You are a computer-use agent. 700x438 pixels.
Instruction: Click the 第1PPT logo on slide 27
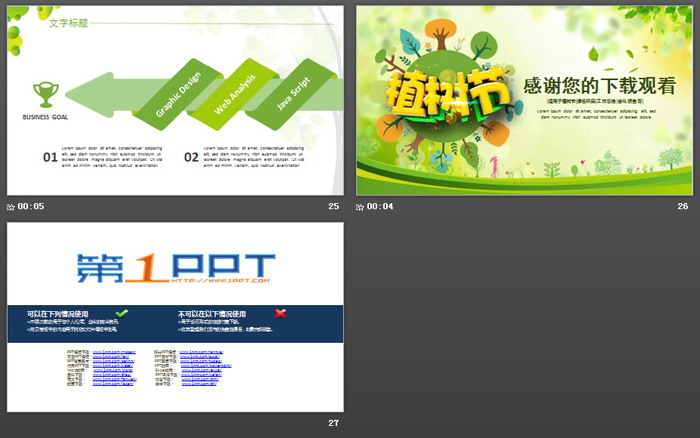pyautogui.click(x=175, y=266)
